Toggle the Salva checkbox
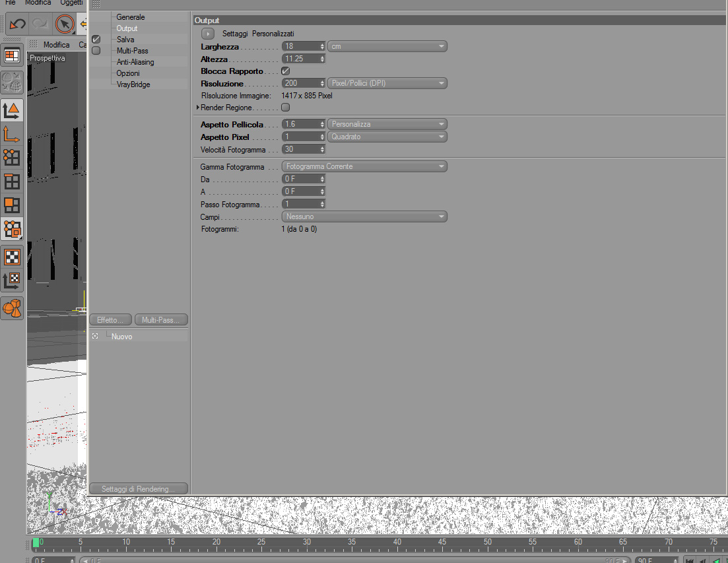This screenshot has height=563, width=728. (x=96, y=40)
